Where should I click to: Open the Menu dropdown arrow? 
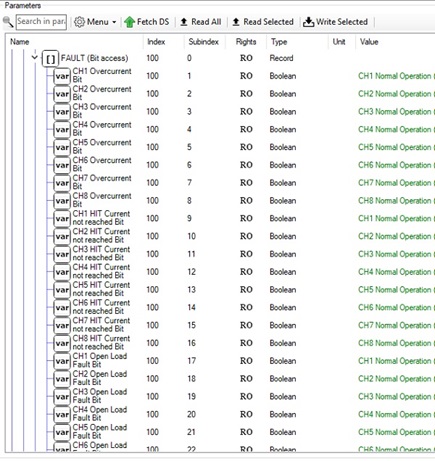(x=114, y=22)
